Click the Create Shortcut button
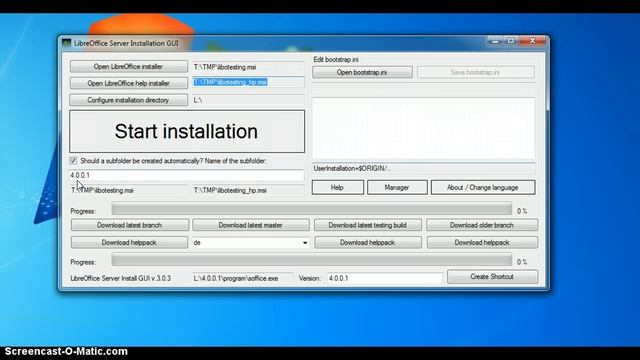Screen dimensions: 640x360 coord(492,277)
